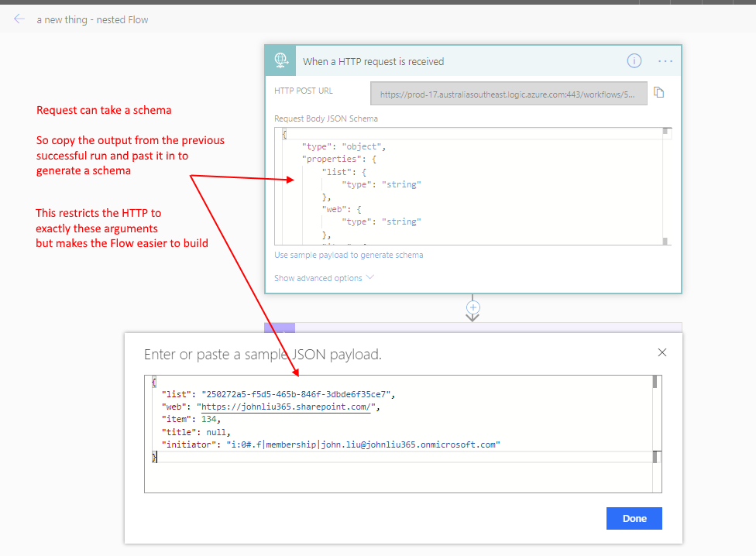Copy the HTTP POST URL with copy icon
Screen dimensions: 756x556
point(659,92)
